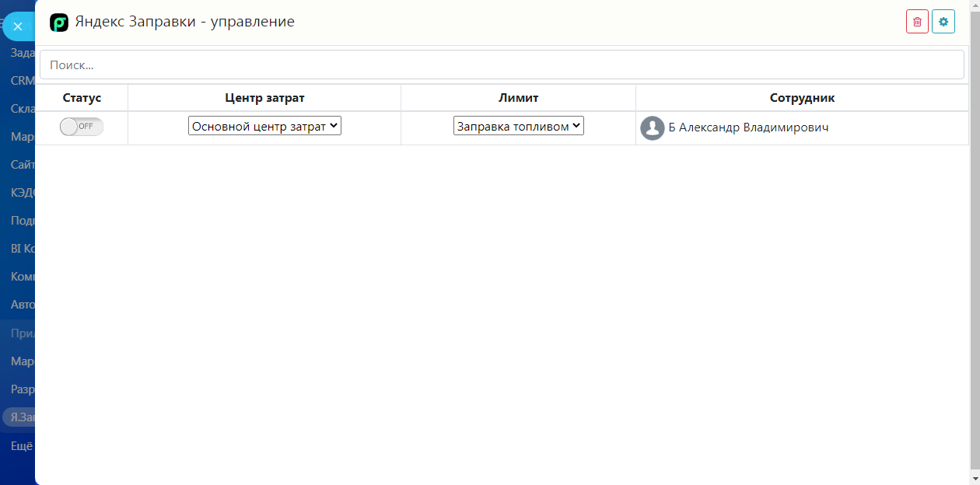Close the panel with the X button
Screen dimensions: 980x485
tap(18, 26)
